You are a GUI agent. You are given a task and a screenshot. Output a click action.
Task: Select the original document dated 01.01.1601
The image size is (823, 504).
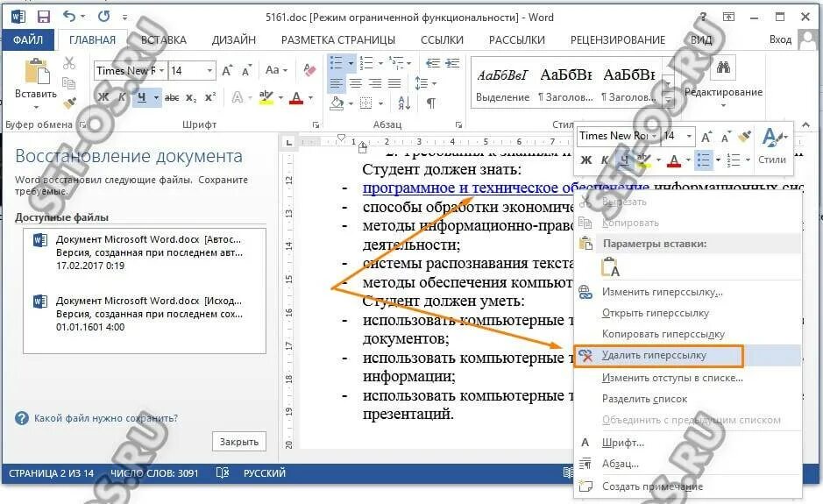click(145, 314)
